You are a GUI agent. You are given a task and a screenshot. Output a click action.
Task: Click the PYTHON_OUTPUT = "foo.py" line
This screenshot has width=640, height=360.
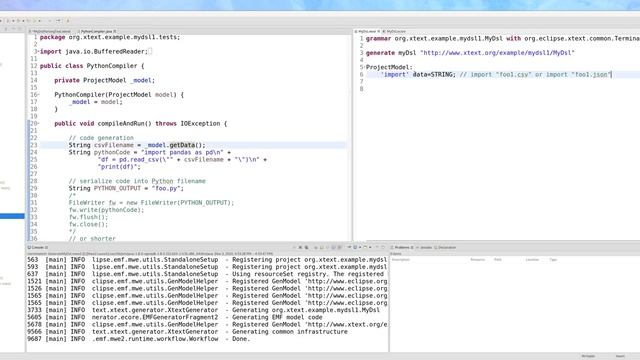click(126, 188)
